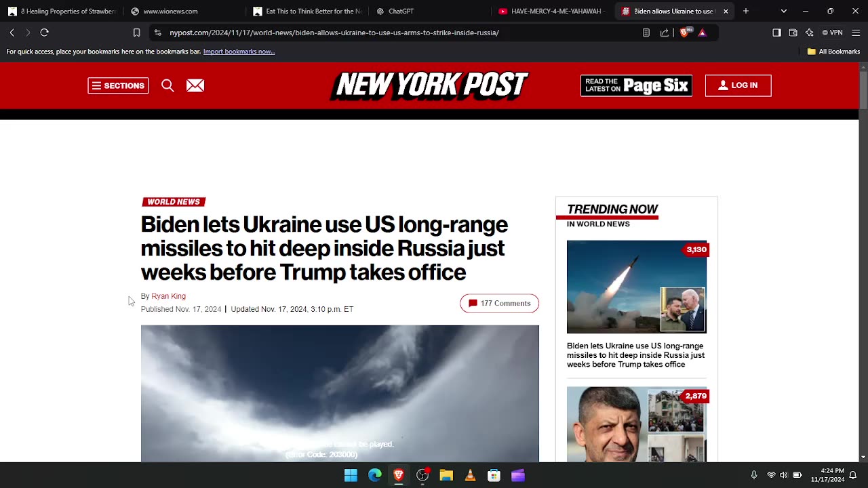Open OBS Studio from taskbar
The width and height of the screenshot is (868, 488).
click(x=422, y=476)
